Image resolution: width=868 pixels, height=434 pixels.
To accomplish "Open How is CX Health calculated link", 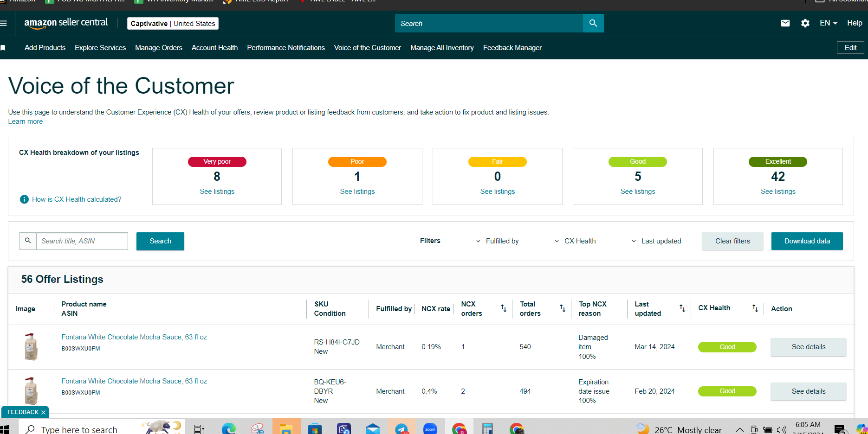I will [x=77, y=199].
